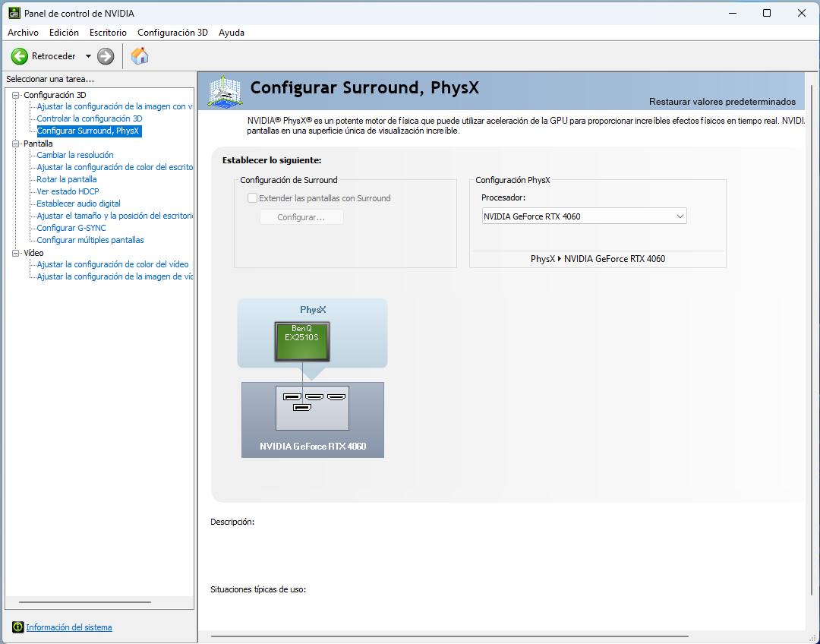Click the GPU ports diagram for RTX 4060

[312, 408]
